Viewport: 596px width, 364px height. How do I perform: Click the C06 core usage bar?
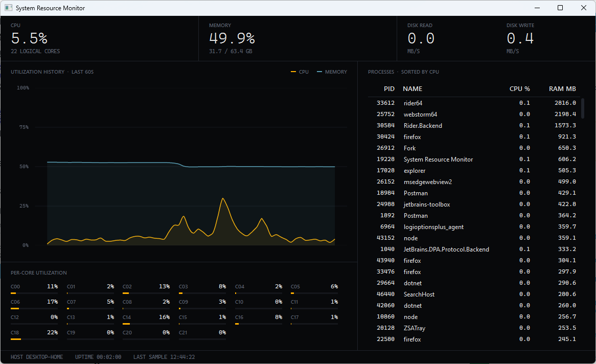(34, 308)
